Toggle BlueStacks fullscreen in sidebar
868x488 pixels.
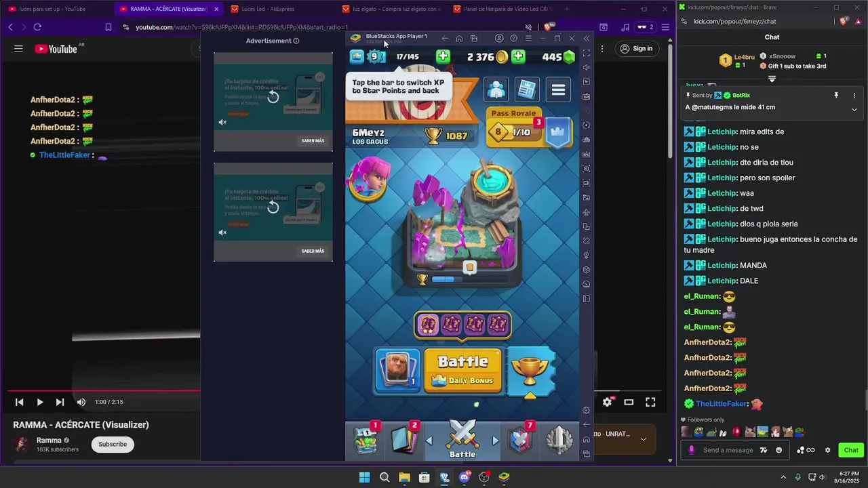coord(587,53)
